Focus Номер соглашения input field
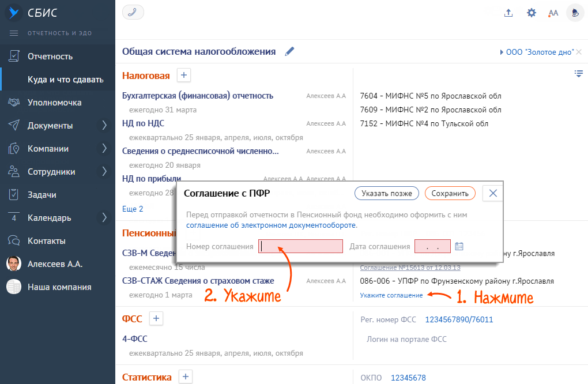Screen dimensions: 588x384 pos(300,246)
